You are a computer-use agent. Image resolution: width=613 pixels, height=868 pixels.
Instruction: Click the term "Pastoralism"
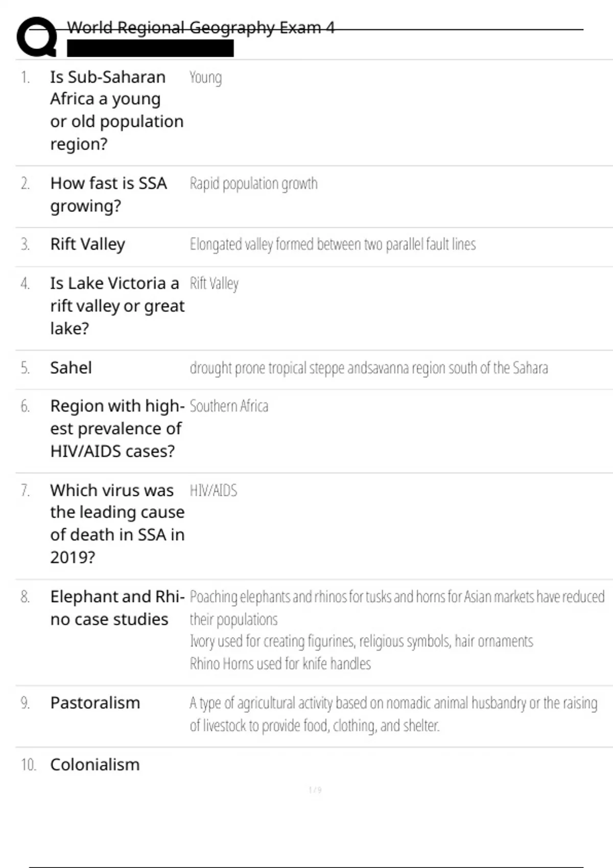click(x=95, y=703)
